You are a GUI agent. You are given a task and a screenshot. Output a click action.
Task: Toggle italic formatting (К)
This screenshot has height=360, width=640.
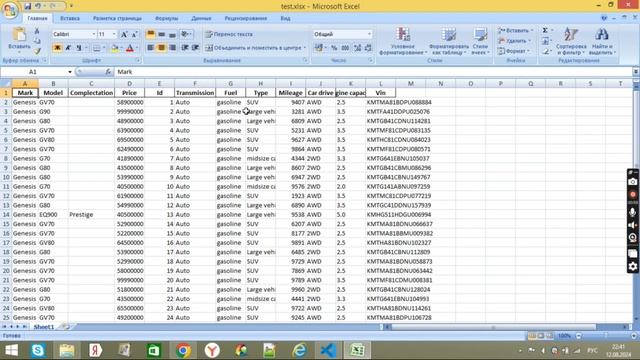[68, 48]
